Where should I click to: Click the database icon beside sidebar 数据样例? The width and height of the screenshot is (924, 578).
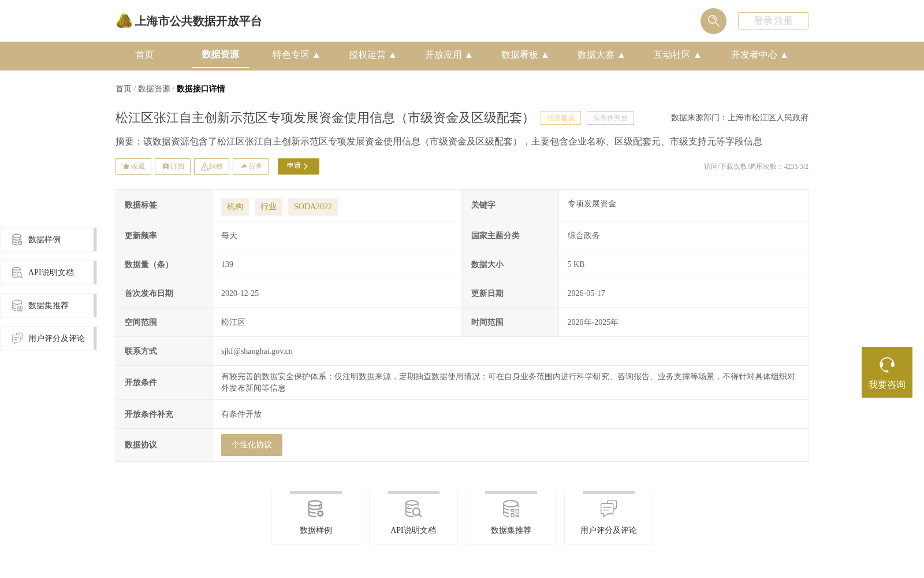17,240
